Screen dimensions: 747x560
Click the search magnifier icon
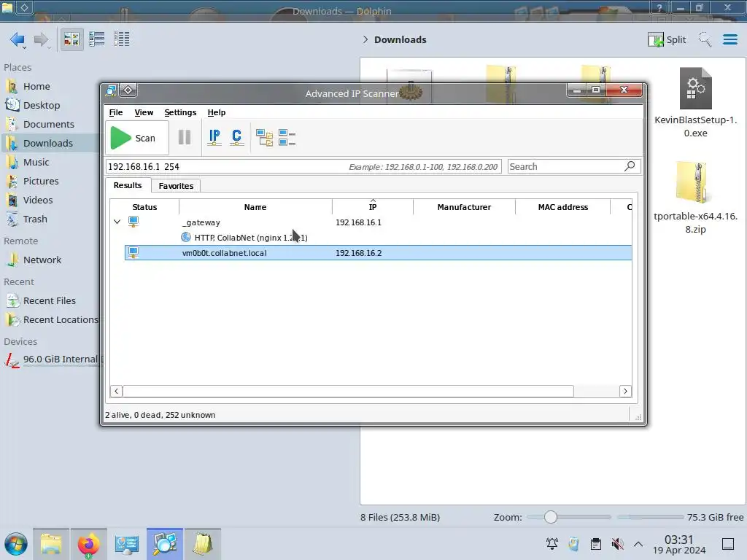coord(630,166)
